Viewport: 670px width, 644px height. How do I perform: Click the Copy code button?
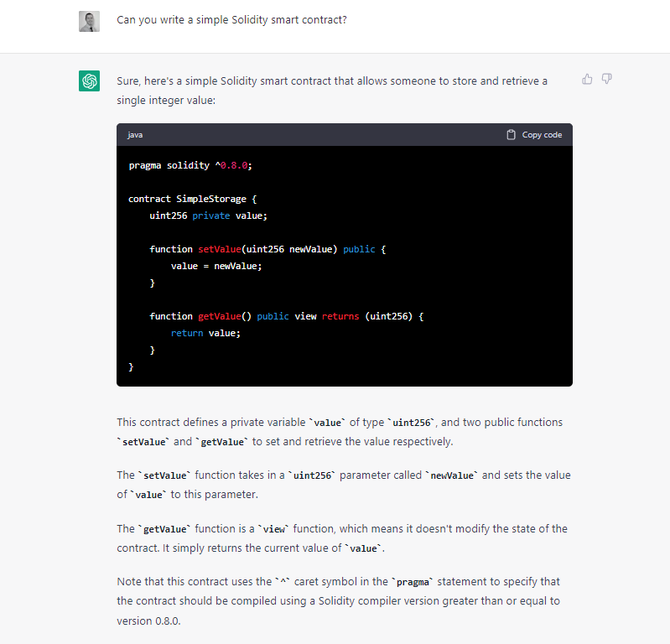(534, 135)
